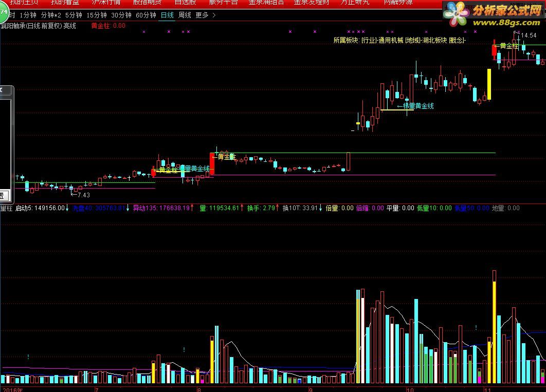
Task: Click the green 量: 119534.61 value
Action: pos(220,208)
